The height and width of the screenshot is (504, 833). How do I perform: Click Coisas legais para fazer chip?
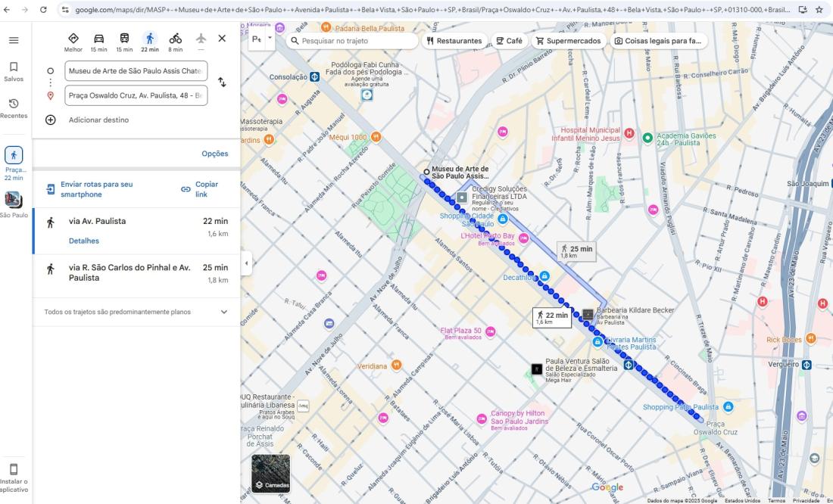click(x=658, y=41)
